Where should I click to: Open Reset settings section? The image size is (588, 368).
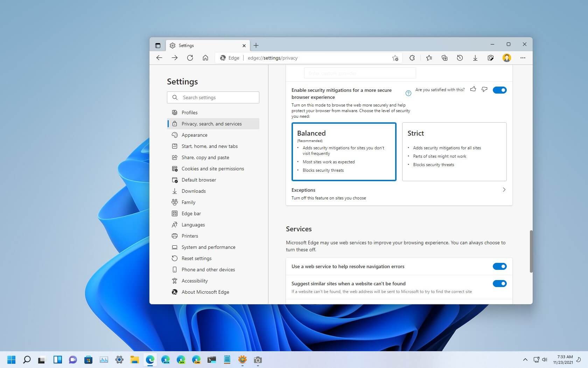(213, 258)
